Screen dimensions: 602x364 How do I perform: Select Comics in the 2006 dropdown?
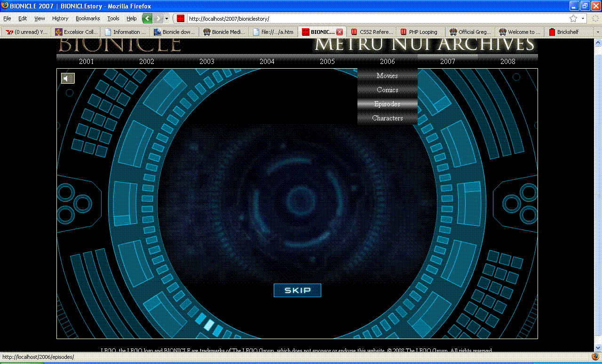[388, 90]
